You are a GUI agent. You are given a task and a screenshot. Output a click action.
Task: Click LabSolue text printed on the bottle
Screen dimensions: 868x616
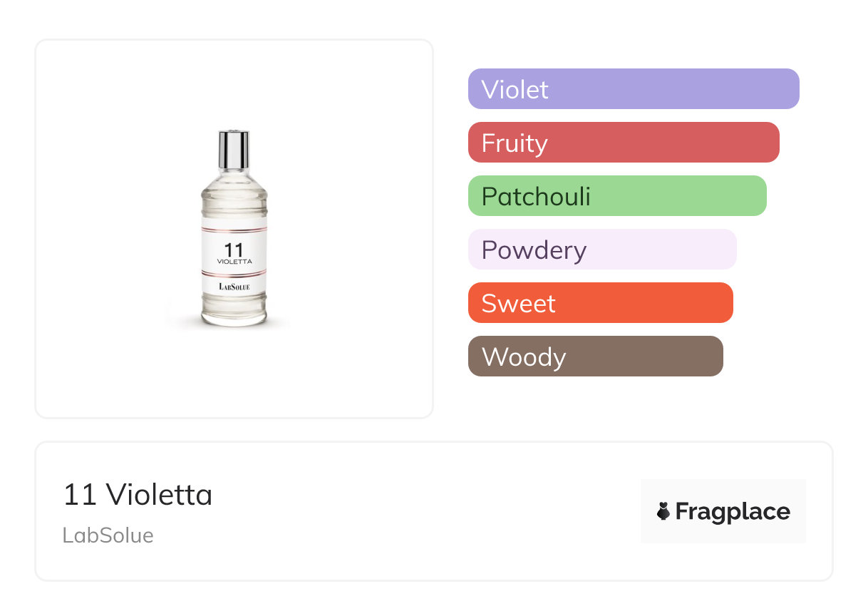[234, 287]
